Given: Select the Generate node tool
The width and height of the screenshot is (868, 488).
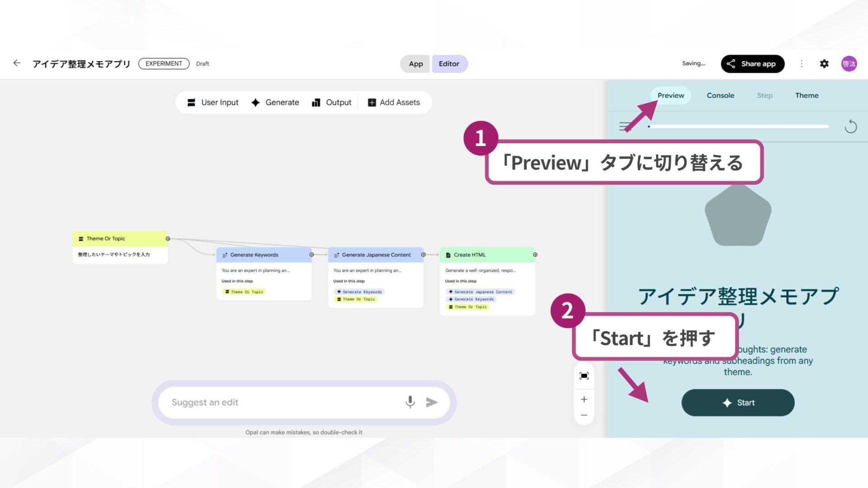Looking at the screenshot, I should [275, 102].
